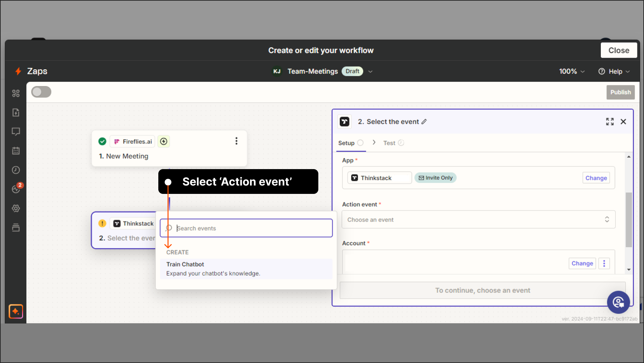Viewport: 644px width, 363px height.
Task: Click the Team-Meetings zap name
Action: pyautogui.click(x=313, y=71)
